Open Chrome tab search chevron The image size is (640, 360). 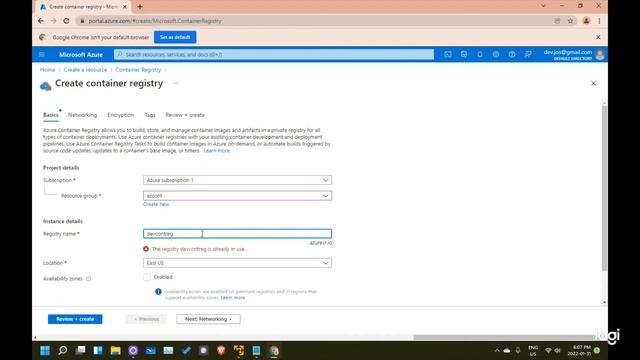click(543, 6)
